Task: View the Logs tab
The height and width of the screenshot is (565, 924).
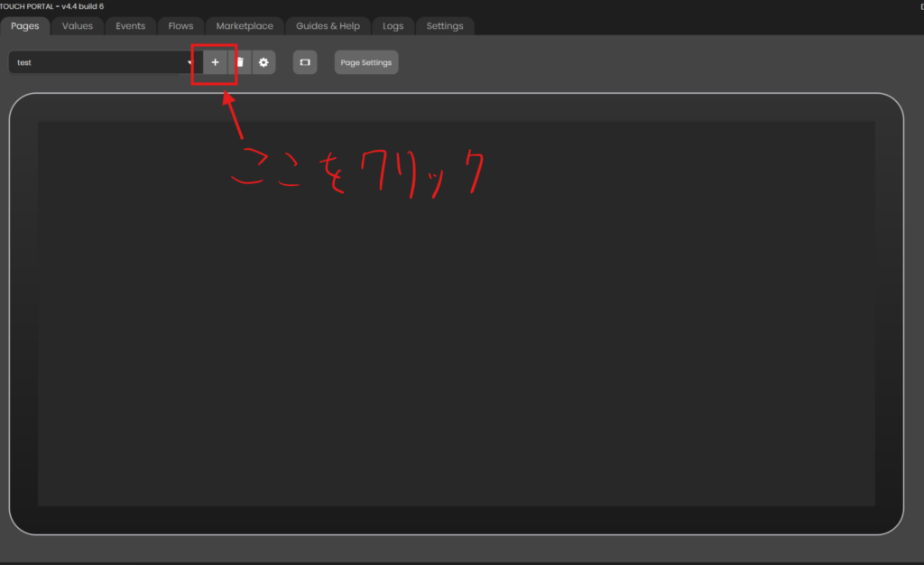Action: [x=393, y=26]
